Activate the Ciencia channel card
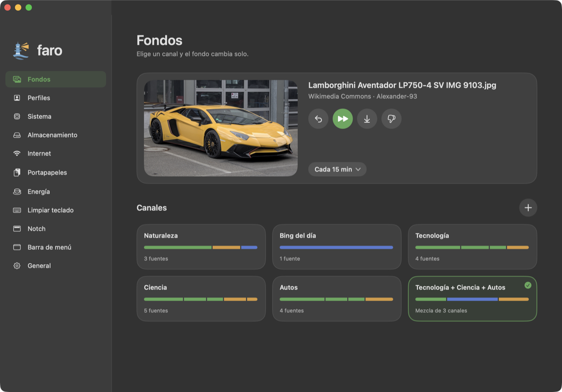This screenshot has height=392, width=562. pos(201,299)
